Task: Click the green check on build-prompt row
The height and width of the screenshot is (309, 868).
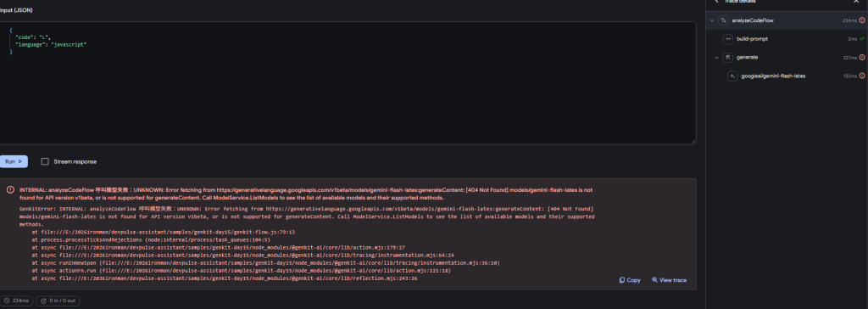Action: [862, 39]
